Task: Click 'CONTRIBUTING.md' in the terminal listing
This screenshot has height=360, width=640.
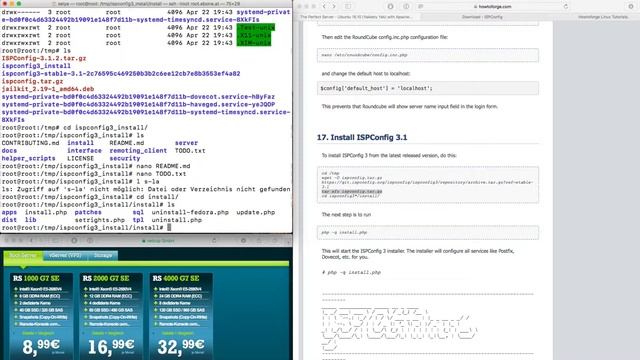Action: [x=31, y=143]
